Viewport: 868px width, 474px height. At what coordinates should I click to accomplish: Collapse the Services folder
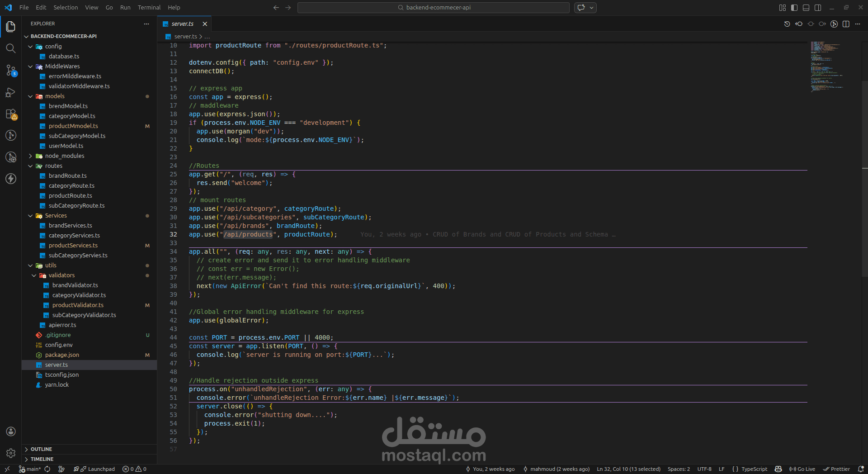[90, 216]
